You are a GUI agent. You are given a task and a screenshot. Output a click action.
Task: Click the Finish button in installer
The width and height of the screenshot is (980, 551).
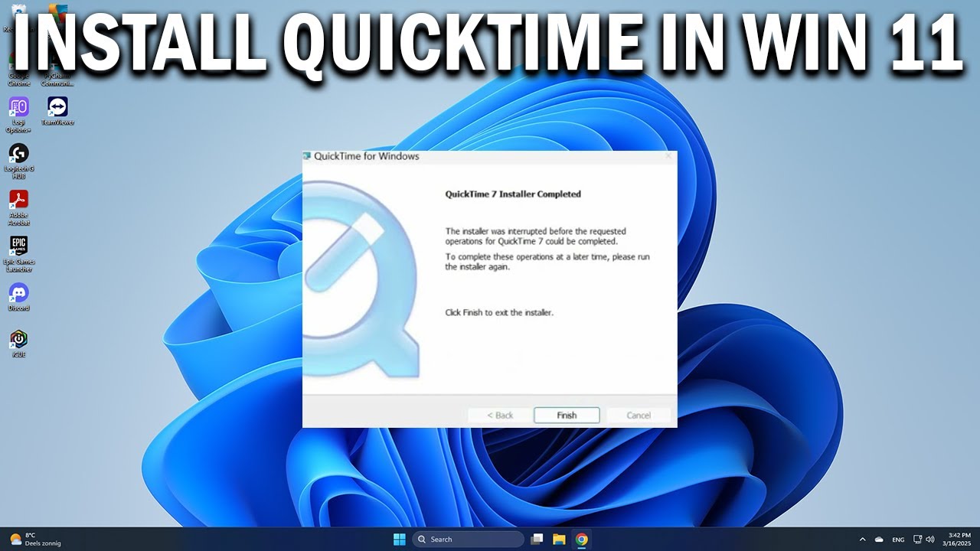(x=567, y=416)
